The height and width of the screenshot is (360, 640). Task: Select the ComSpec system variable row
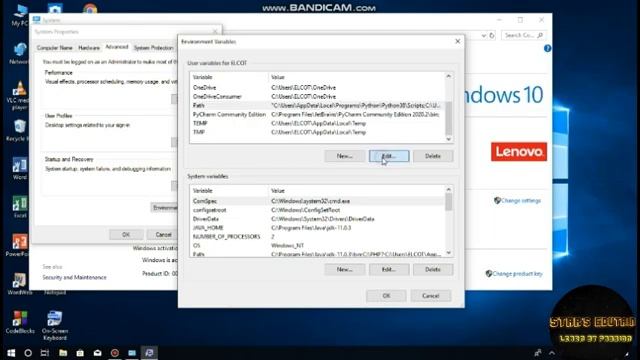pos(317,201)
